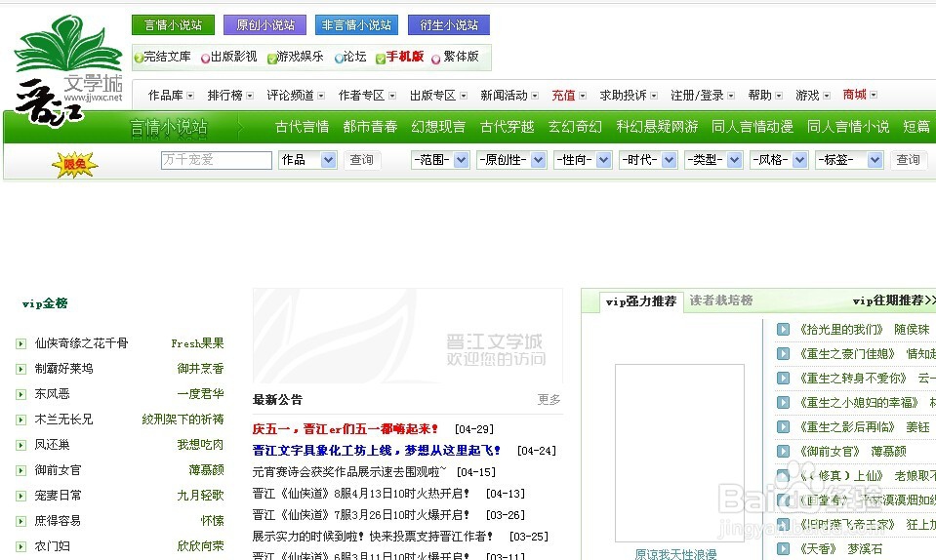Click 更多 next to 最新公告
Screen dimensions: 936x560
pyautogui.click(x=549, y=400)
